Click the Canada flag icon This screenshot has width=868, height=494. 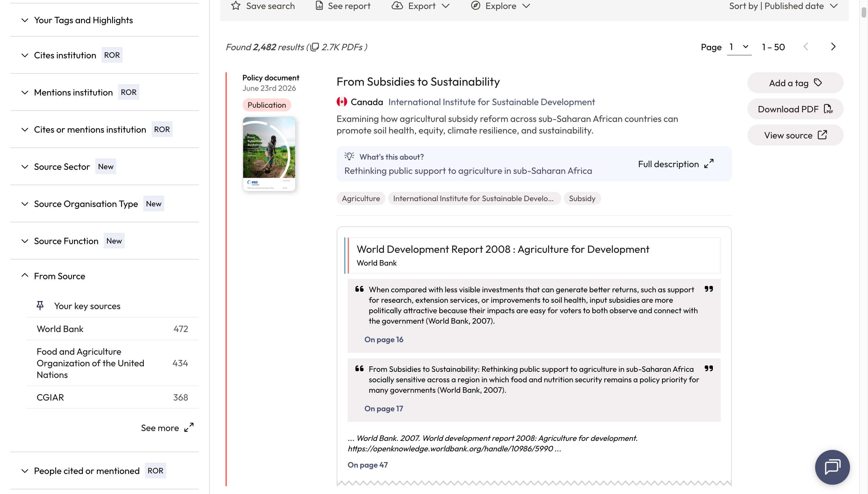point(342,102)
